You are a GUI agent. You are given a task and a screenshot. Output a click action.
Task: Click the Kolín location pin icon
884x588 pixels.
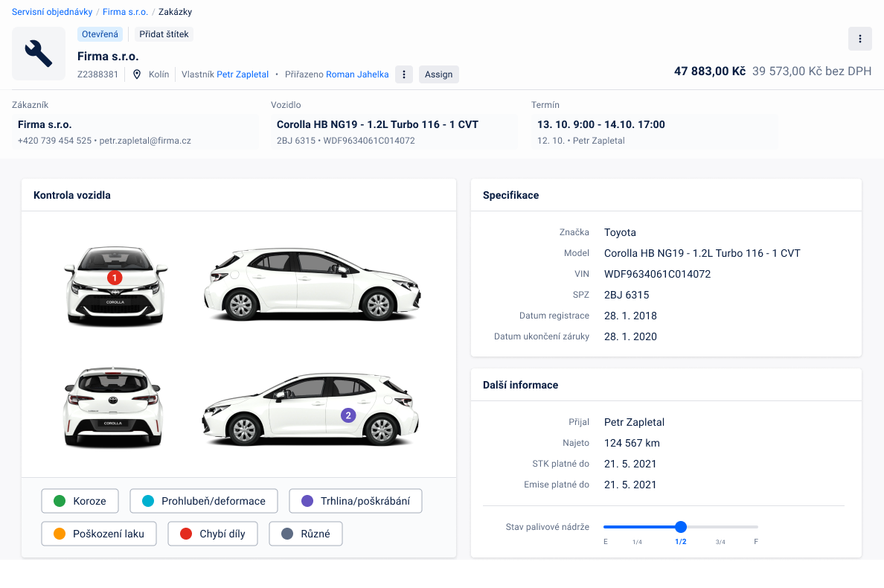(x=137, y=74)
